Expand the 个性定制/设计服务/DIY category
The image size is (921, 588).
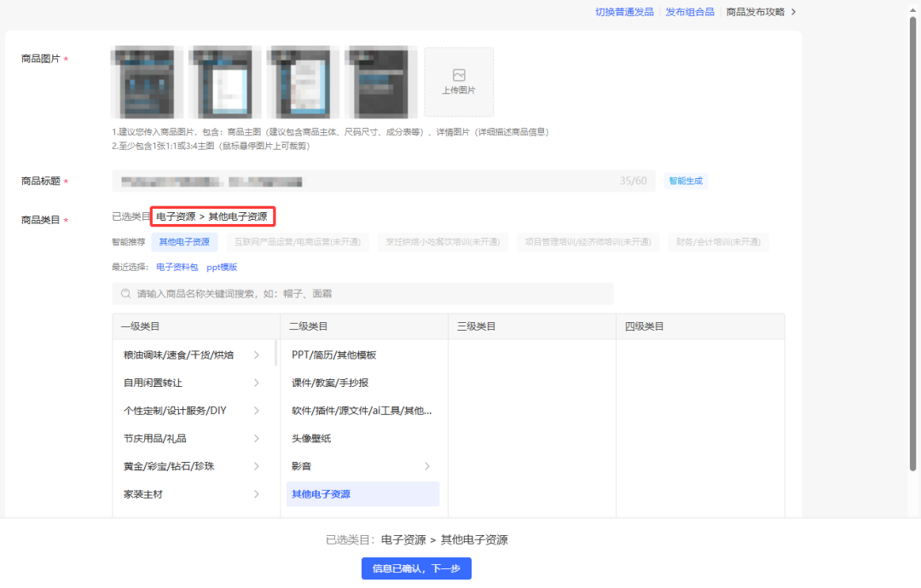pyautogui.click(x=257, y=411)
